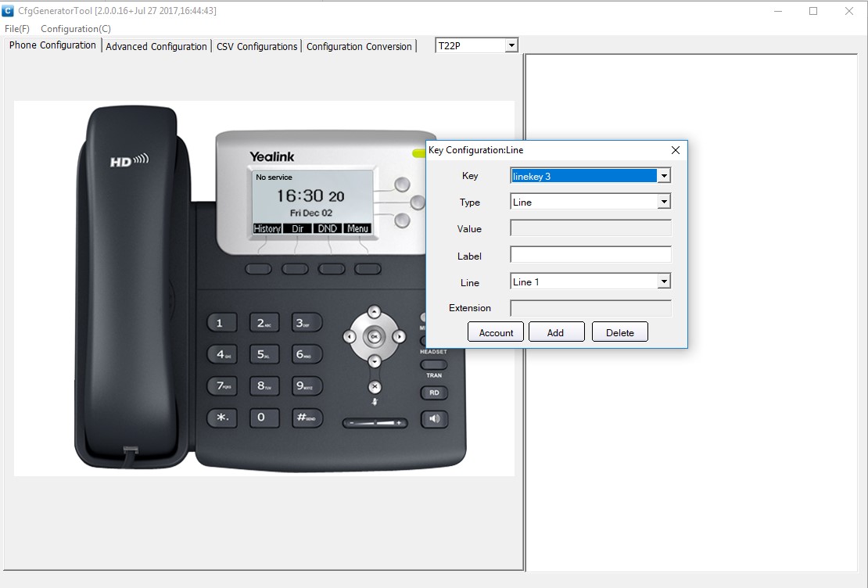
Task: Click the phone's X cancel key
Action: 375,386
